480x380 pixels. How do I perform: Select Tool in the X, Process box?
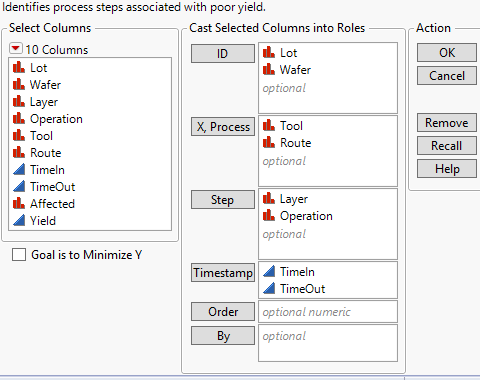click(x=328, y=126)
